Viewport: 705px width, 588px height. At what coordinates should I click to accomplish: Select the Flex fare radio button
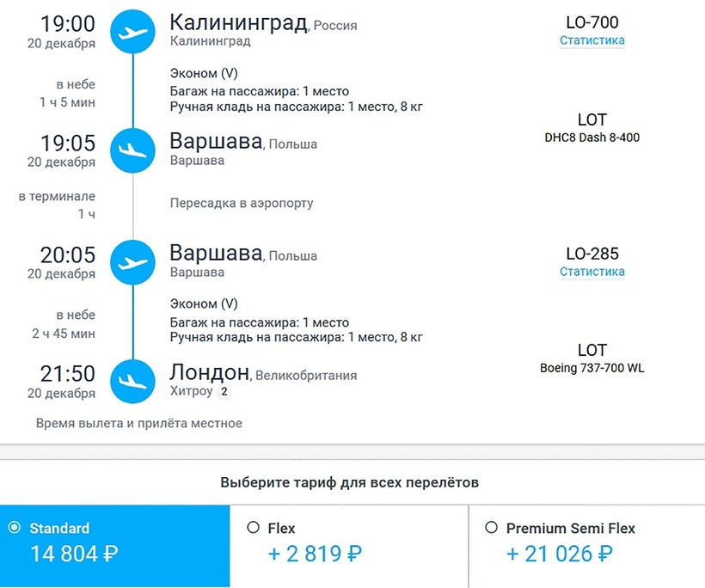tap(253, 528)
